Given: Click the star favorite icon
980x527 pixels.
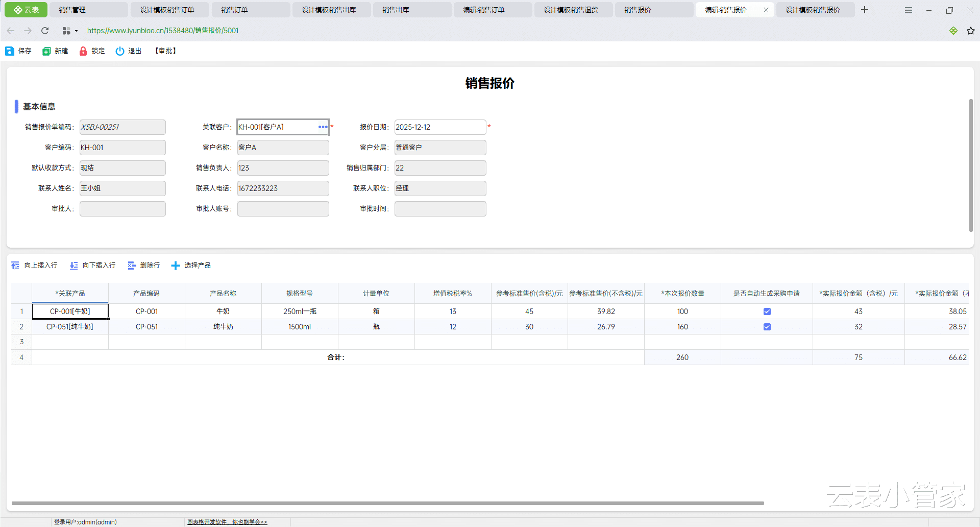Looking at the screenshot, I should [x=971, y=31].
